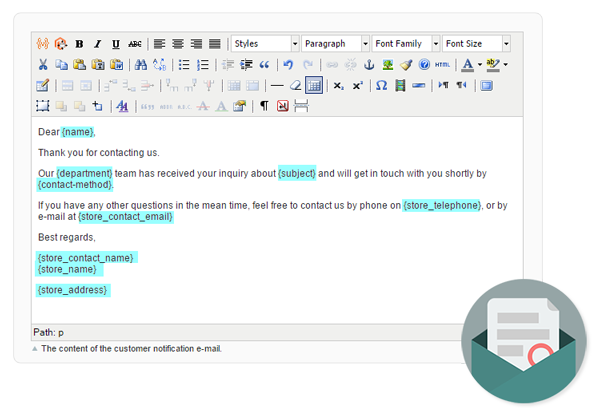Toggle bold formatting
The image size is (600, 415).
(79, 44)
